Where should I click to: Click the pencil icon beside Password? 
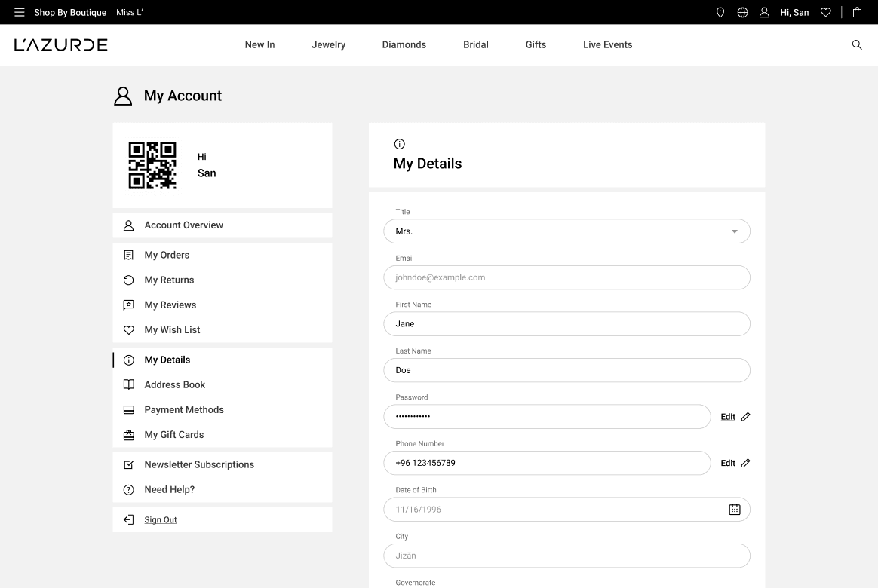(x=745, y=417)
